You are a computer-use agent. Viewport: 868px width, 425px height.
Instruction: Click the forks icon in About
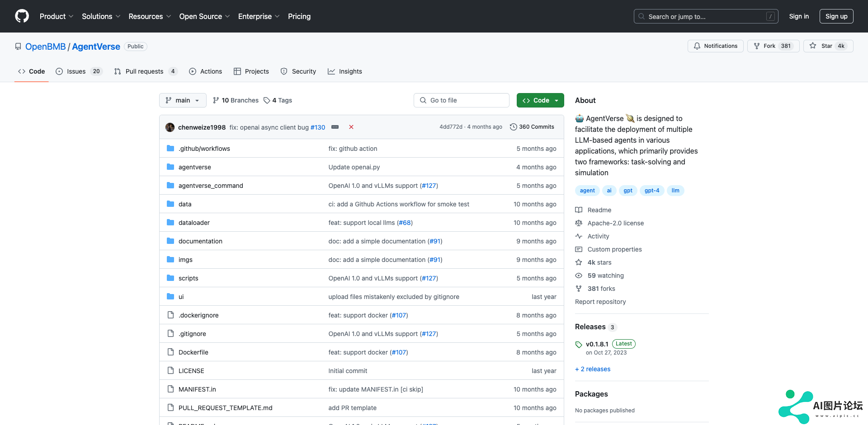(579, 289)
